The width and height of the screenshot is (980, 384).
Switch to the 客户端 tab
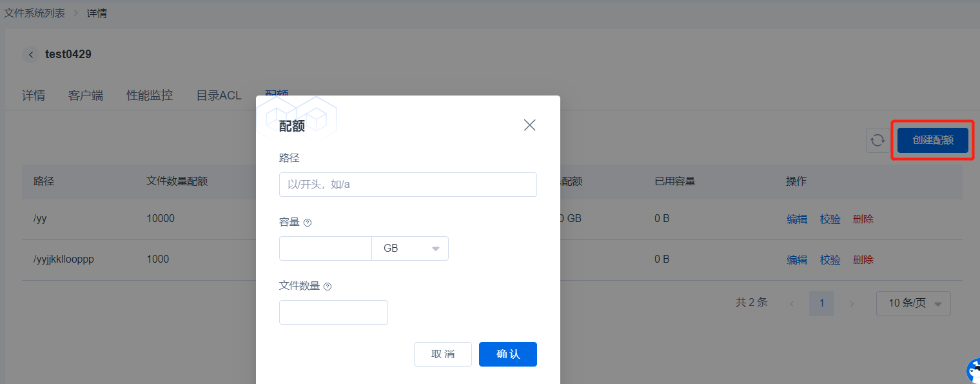point(86,96)
